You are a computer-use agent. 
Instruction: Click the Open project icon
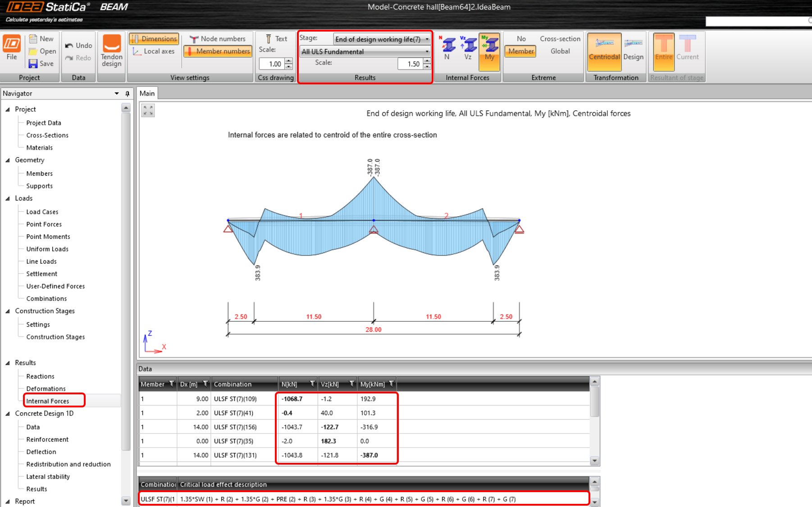coord(33,51)
